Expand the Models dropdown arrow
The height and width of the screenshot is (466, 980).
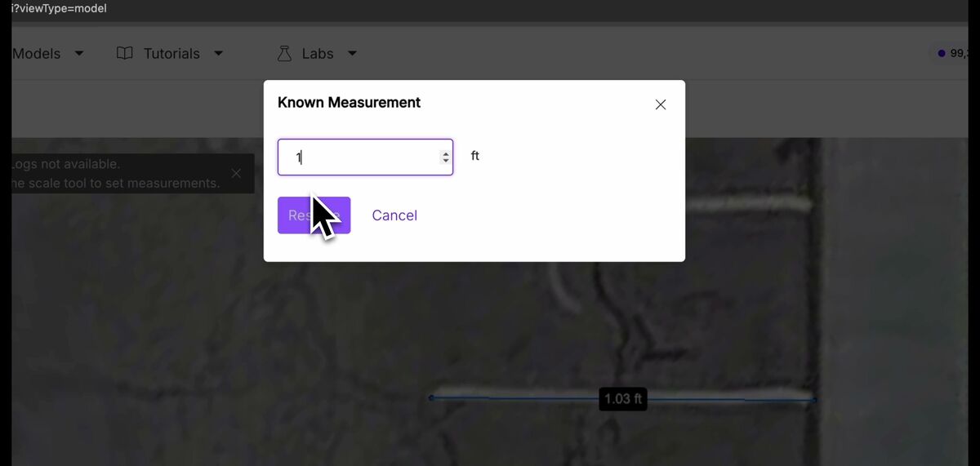point(79,53)
